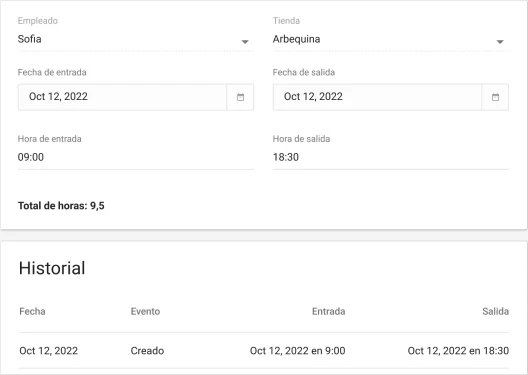Click the Fecha de entrada date input
The width and height of the screenshot is (528, 375).
(x=122, y=97)
